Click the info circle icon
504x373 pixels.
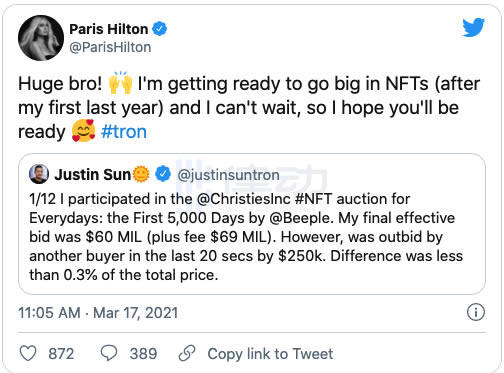[x=476, y=313]
